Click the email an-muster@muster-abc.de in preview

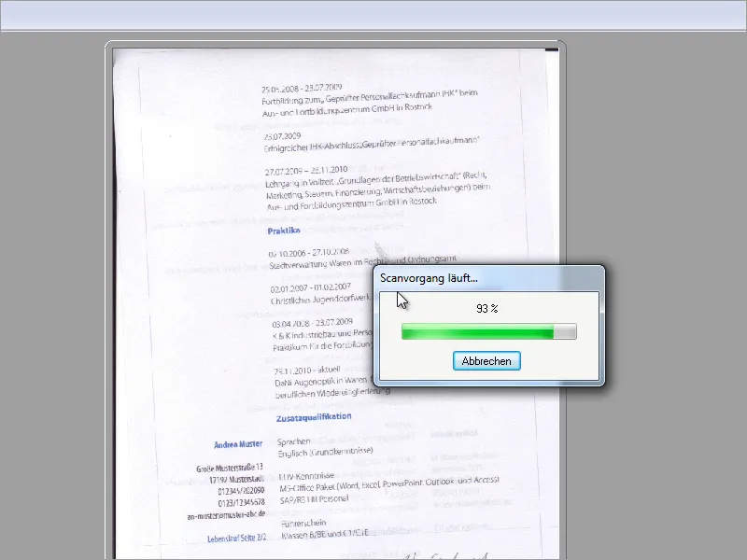[x=226, y=515]
